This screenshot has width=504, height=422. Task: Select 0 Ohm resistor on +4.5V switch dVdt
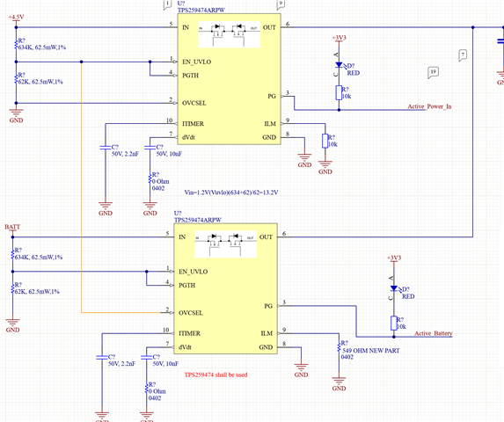150,178
